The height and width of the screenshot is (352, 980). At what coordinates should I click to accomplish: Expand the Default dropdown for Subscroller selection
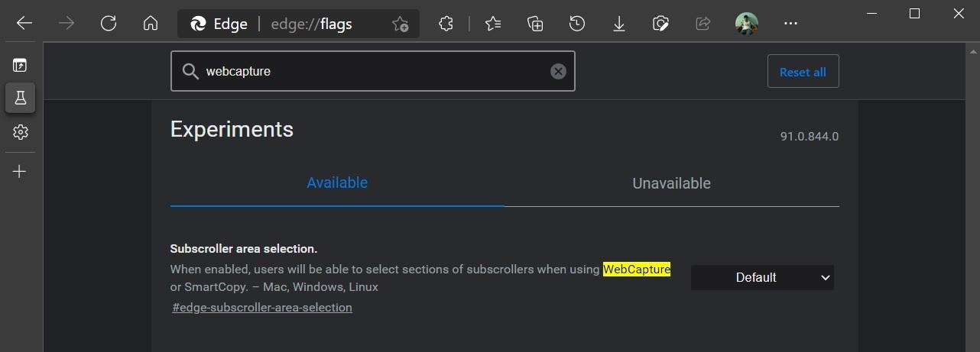click(762, 278)
